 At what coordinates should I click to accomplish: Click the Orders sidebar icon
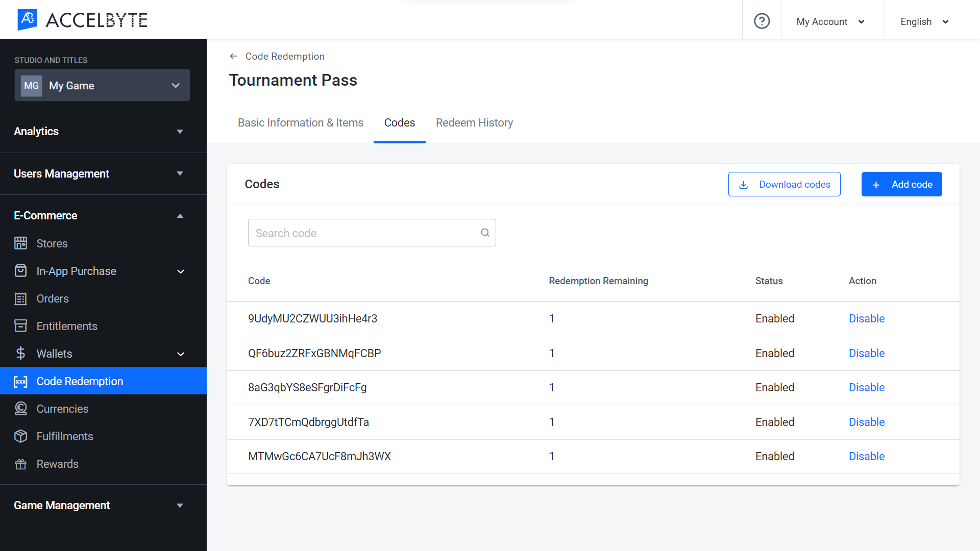[21, 298]
